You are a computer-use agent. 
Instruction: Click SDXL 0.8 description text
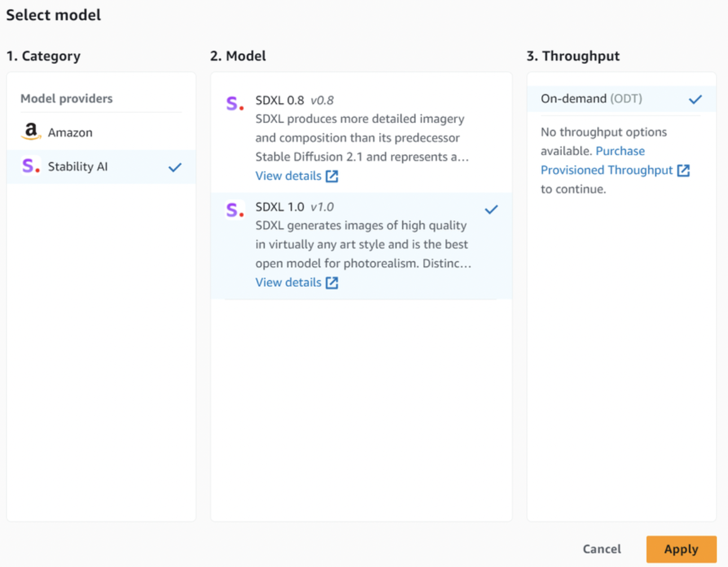pos(362,138)
